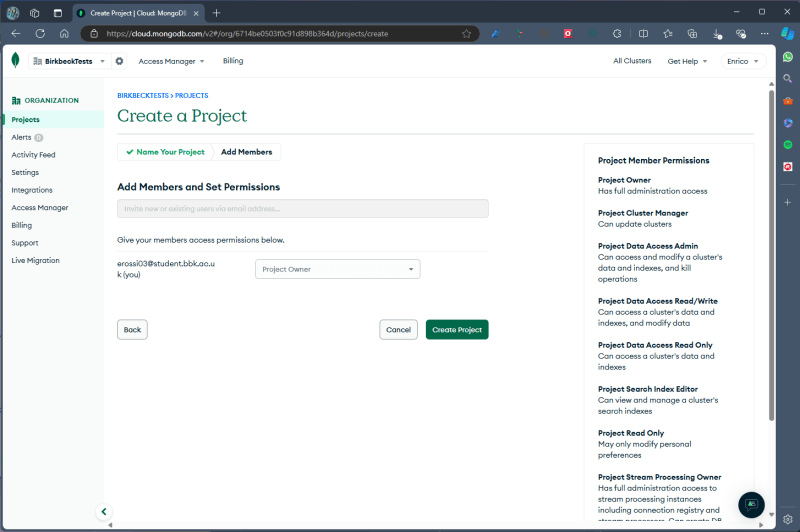Open browser collections icon

(x=692, y=34)
